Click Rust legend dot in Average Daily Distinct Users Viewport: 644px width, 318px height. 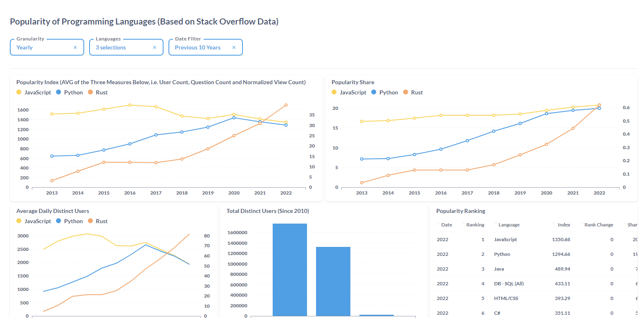pos(90,221)
